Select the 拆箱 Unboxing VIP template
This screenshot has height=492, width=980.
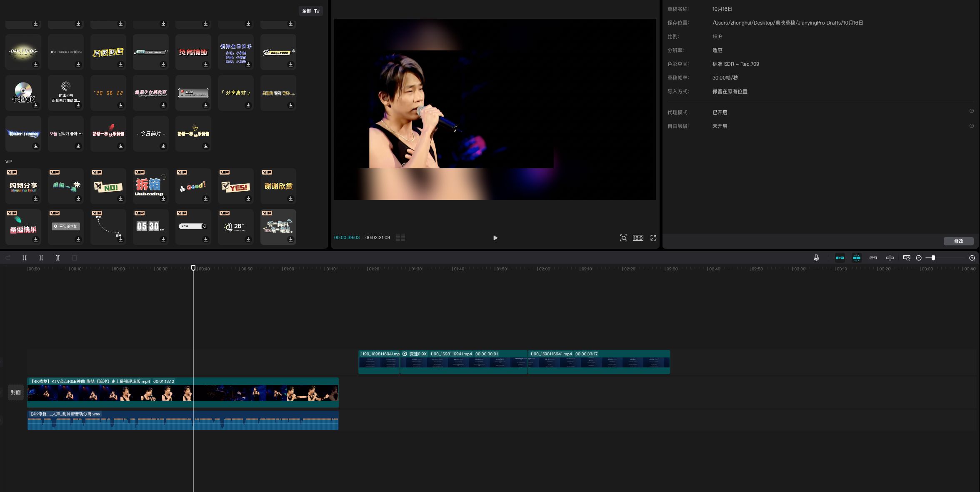tap(151, 186)
